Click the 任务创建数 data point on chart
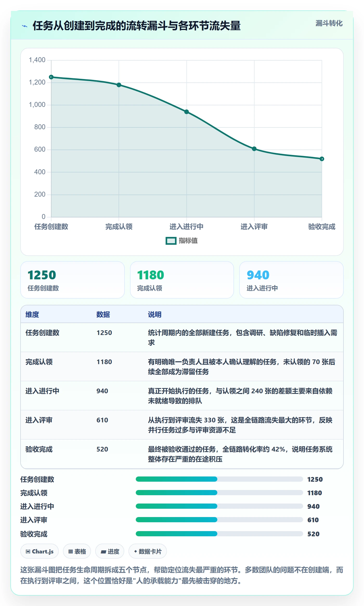The image size is (364, 606). tap(51, 77)
